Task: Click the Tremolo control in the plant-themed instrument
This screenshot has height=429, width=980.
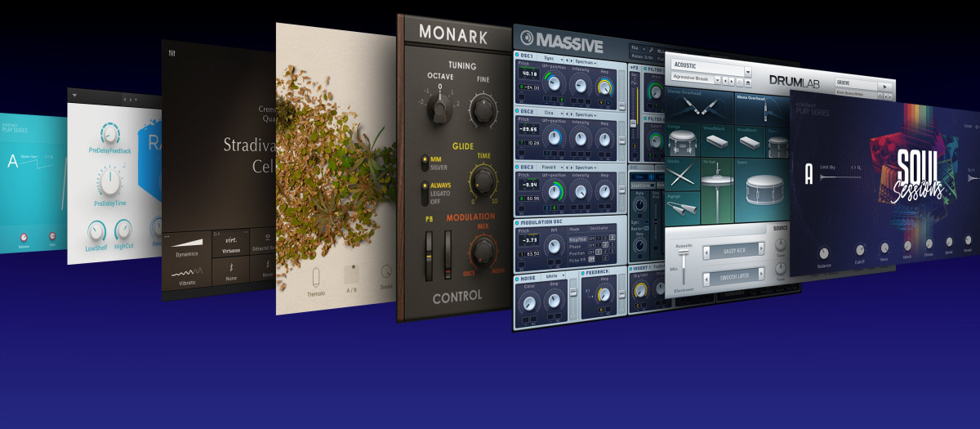Action: coord(314,279)
